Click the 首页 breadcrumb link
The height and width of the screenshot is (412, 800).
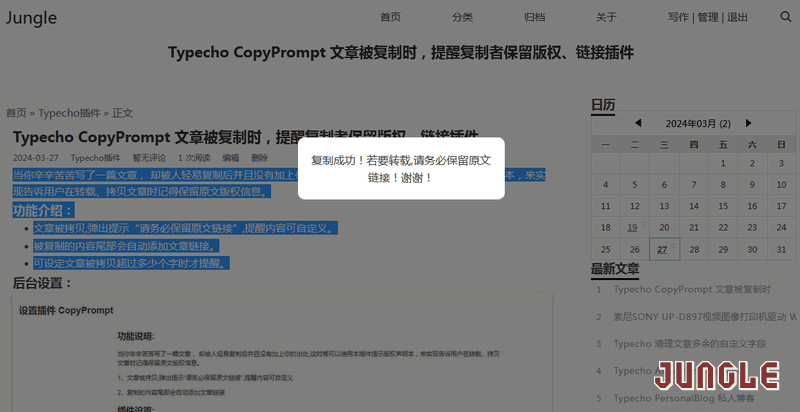[x=16, y=113]
